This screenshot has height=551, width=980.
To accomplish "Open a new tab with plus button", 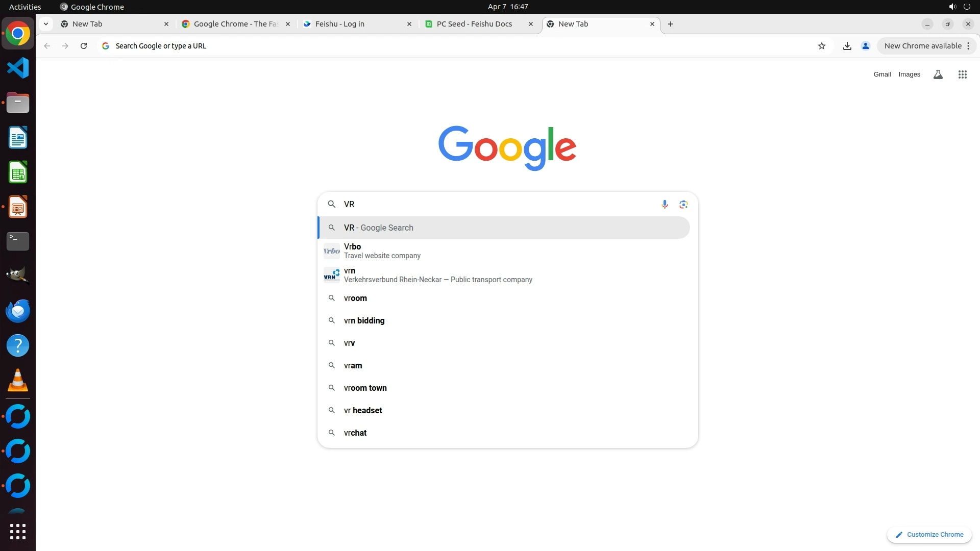I will point(670,24).
